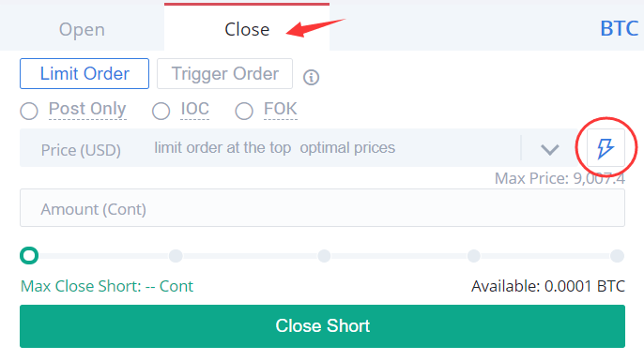
Task: Choose the Limit Order button
Action: click(84, 74)
